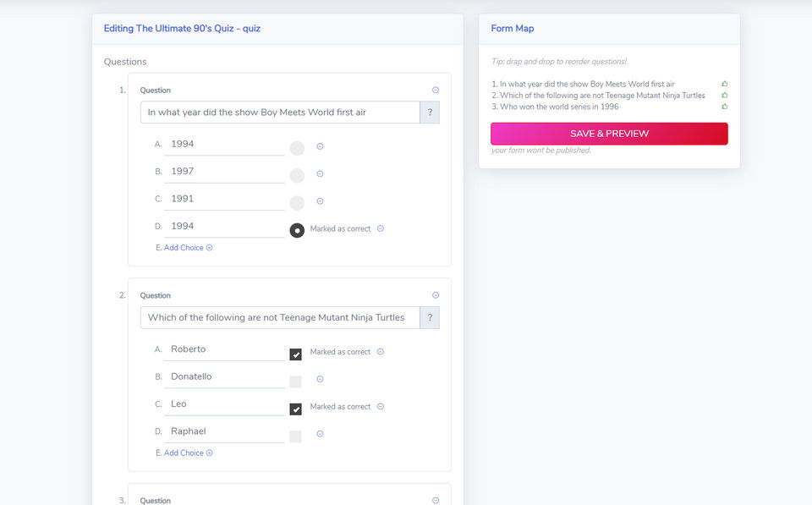Mark choice B 1997 as correct

click(x=297, y=176)
